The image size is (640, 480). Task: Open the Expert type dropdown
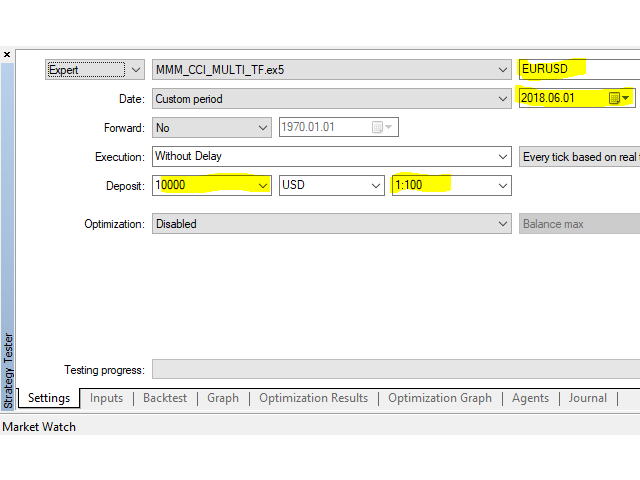click(x=136, y=70)
